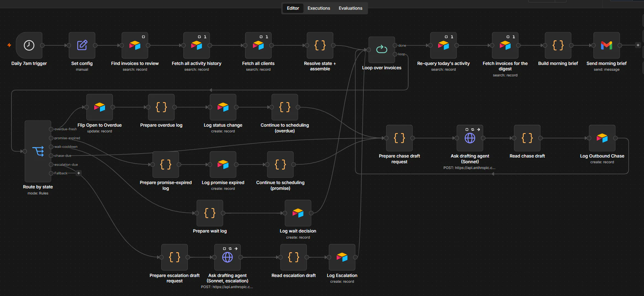Image resolution: width=644 pixels, height=296 pixels.
Task: Open Prepare promise-expired log node
Action: [x=166, y=164]
